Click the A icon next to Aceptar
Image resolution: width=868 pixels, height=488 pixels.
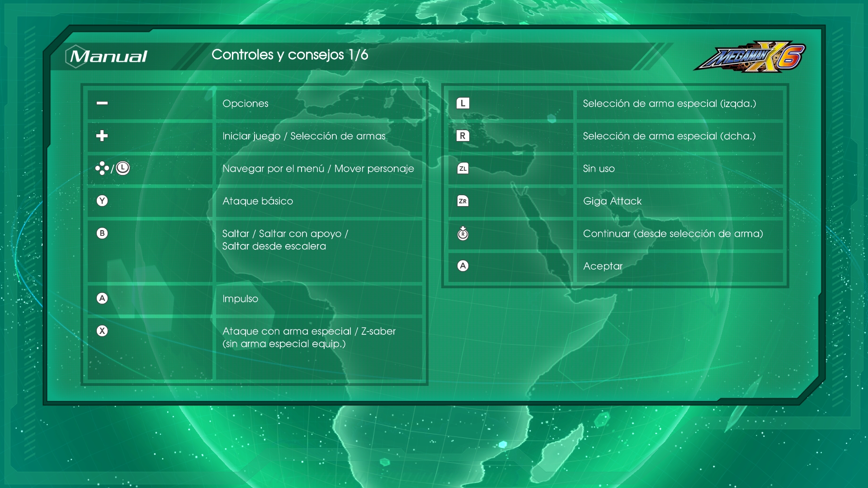462,266
